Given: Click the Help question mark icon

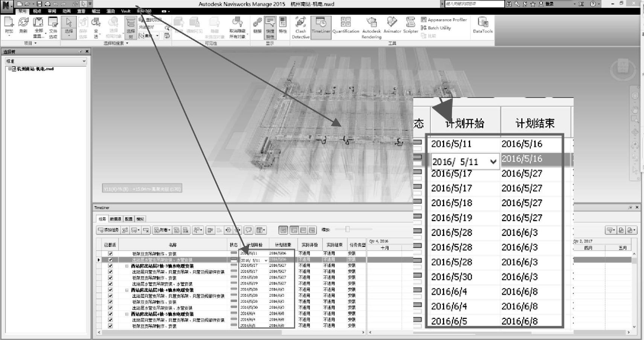Looking at the screenshot, I should pos(593,4).
